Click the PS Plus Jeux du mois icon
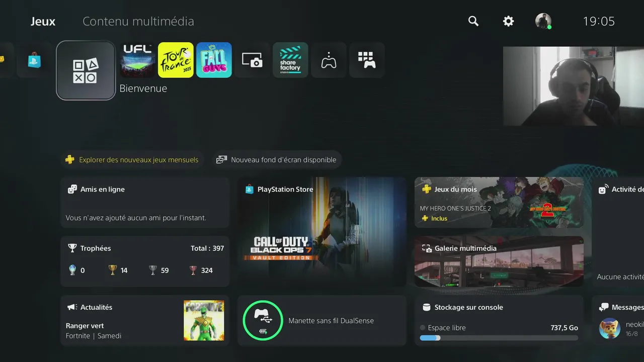Viewport: 644px width, 362px height. (426, 190)
